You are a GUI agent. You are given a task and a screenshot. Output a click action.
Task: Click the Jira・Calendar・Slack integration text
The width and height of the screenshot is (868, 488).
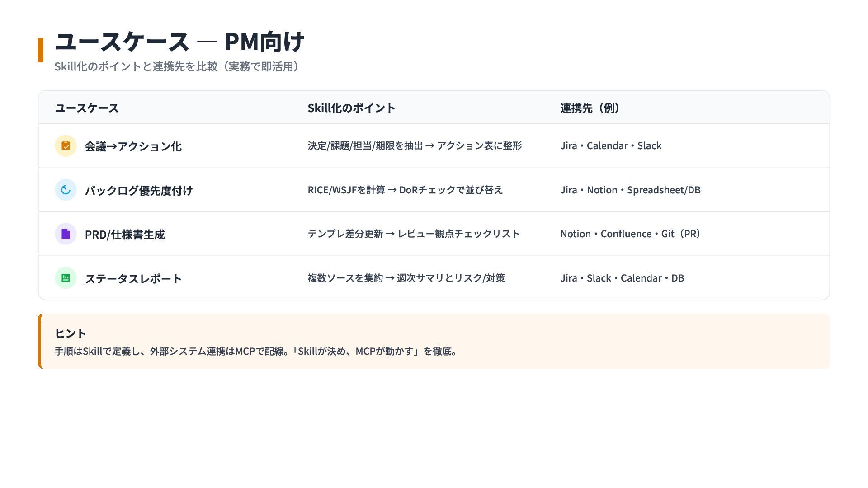tap(611, 146)
